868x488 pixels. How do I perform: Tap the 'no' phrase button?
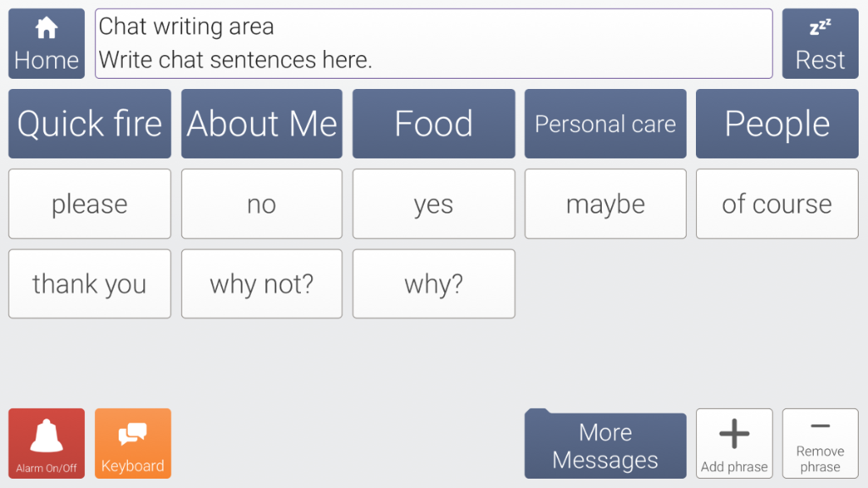262,204
